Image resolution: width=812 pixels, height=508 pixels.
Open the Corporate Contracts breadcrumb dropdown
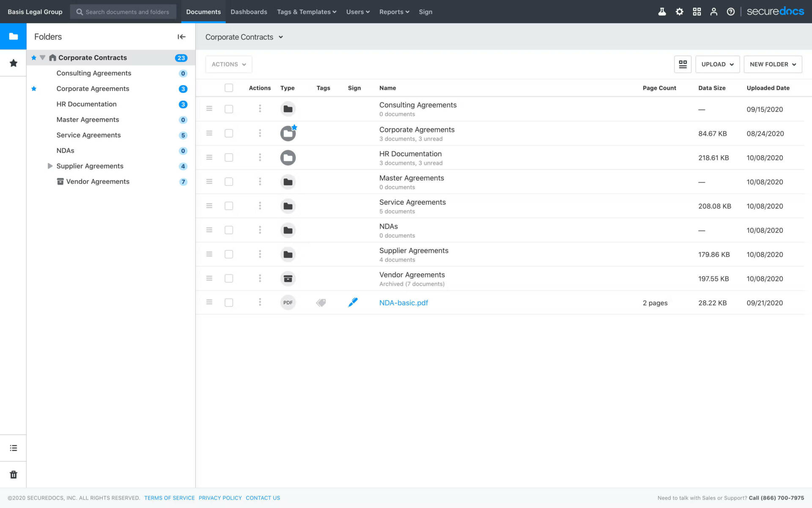[280, 37]
